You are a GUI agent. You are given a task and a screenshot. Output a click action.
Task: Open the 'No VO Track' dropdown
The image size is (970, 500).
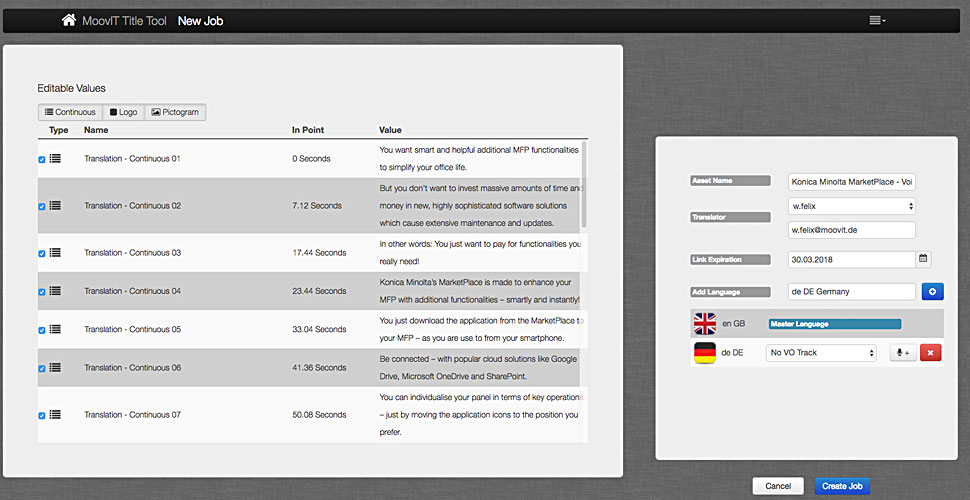[x=821, y=353]
